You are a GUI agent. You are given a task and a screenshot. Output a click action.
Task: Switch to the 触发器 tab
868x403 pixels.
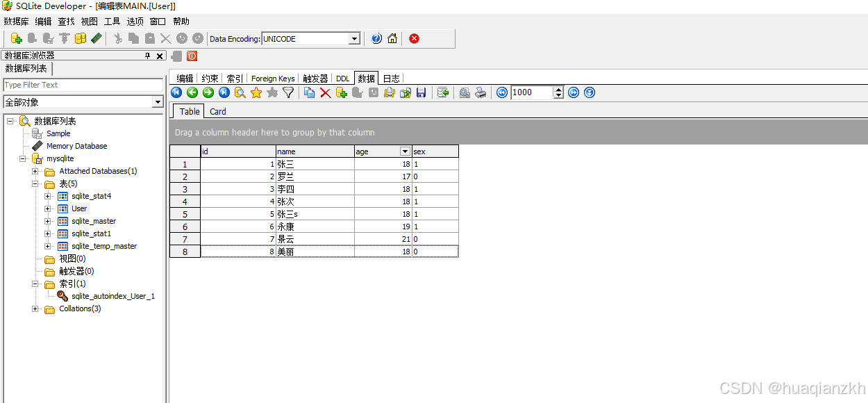(x=315, y=79)
